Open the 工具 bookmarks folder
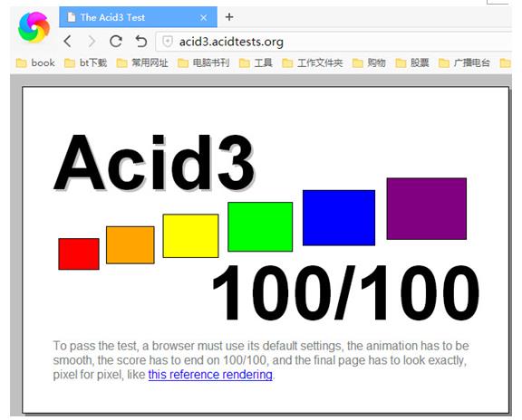The image size is (522, 420). pos(256,62)
